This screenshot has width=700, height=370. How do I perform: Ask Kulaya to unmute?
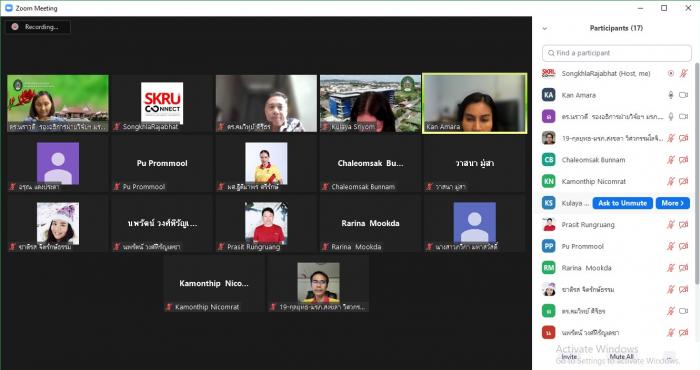coord(622,203)
